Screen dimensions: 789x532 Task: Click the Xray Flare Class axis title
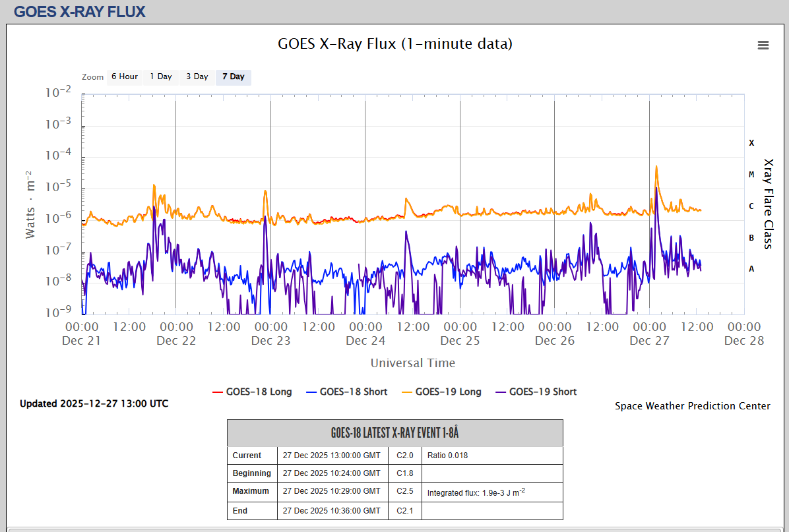767,203
